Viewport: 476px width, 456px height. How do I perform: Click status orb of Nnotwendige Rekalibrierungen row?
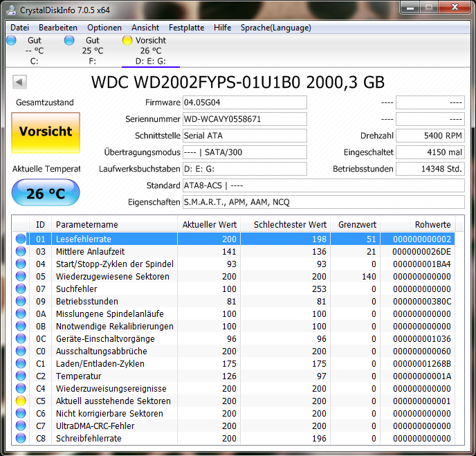21,326
